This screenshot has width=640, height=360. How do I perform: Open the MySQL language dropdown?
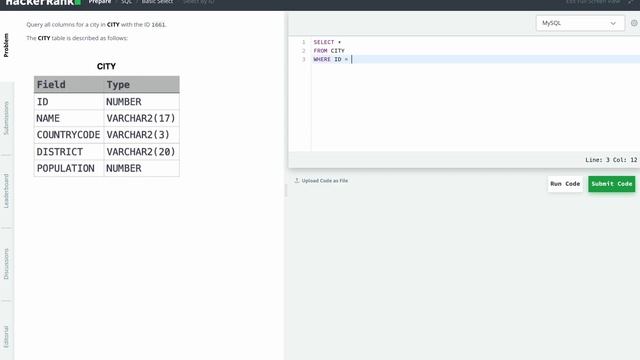[580, 23]
